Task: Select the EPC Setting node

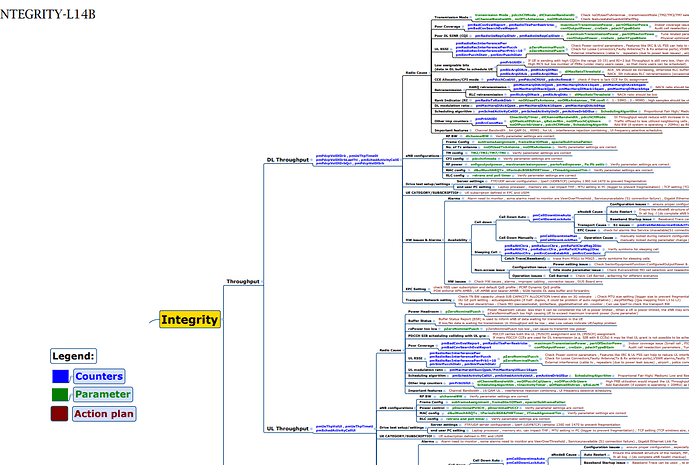Action: coord(416,289)
